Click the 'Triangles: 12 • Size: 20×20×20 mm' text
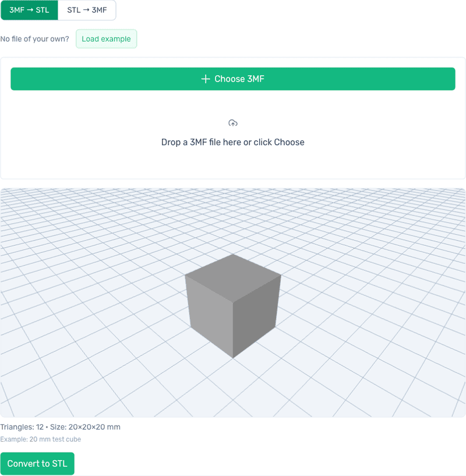466x476 pixels. (x=61, y=427)
